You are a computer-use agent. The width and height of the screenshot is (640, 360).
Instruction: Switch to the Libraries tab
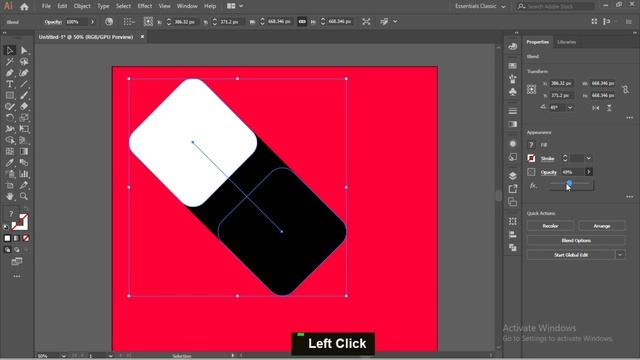pyautogui.click(x=567, y=42)
